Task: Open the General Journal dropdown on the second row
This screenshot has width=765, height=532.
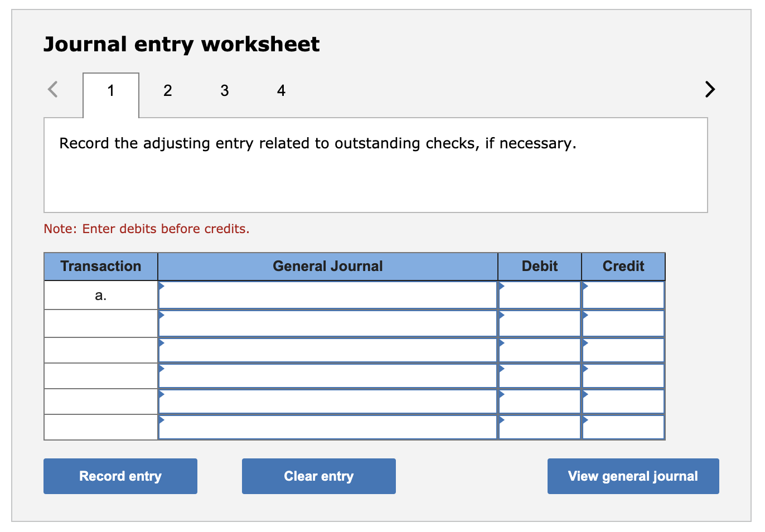Action: click(162, 314)
